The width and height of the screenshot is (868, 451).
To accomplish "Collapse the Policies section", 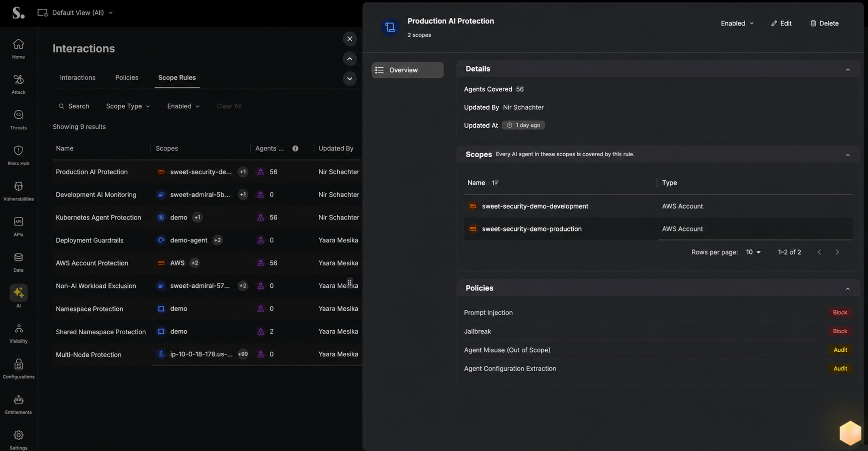I will 848,289.
